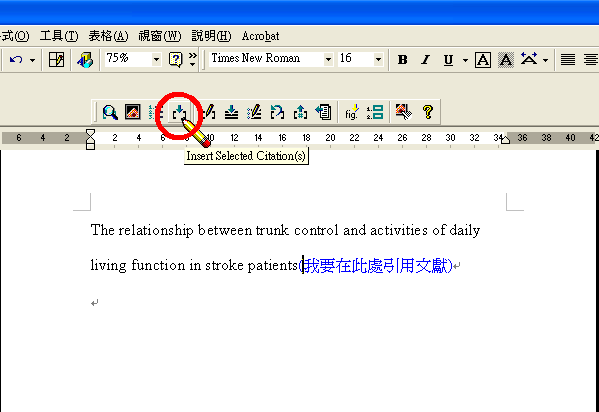599x412 pixels.
Task: Toggle Italic formatting
Action: click(425, 60)
